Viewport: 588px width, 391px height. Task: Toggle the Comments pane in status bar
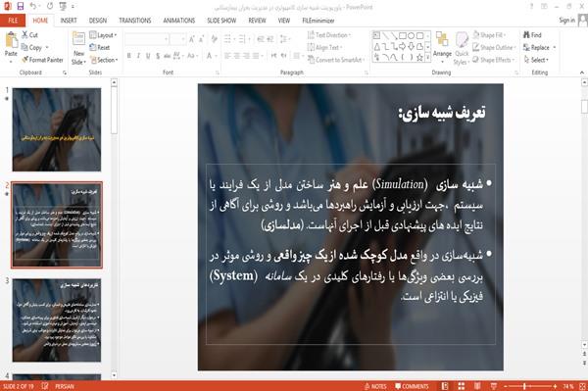coord(412,386)
